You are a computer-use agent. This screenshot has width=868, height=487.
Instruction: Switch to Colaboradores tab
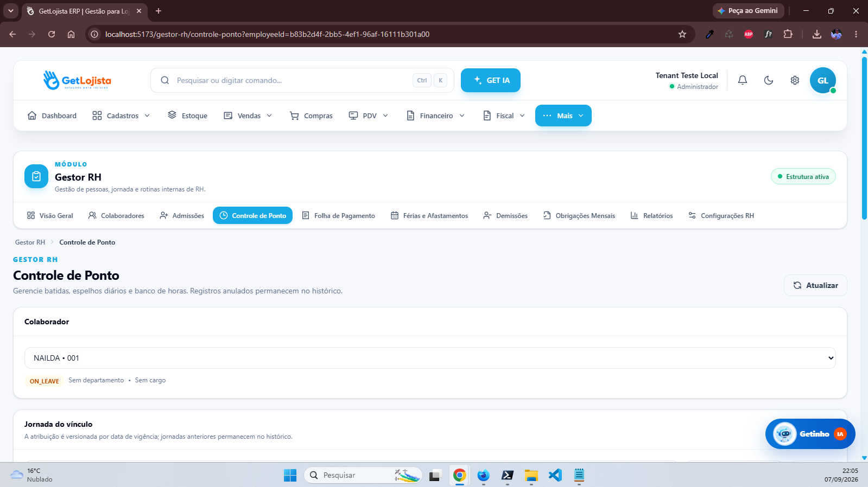[116, 215]
